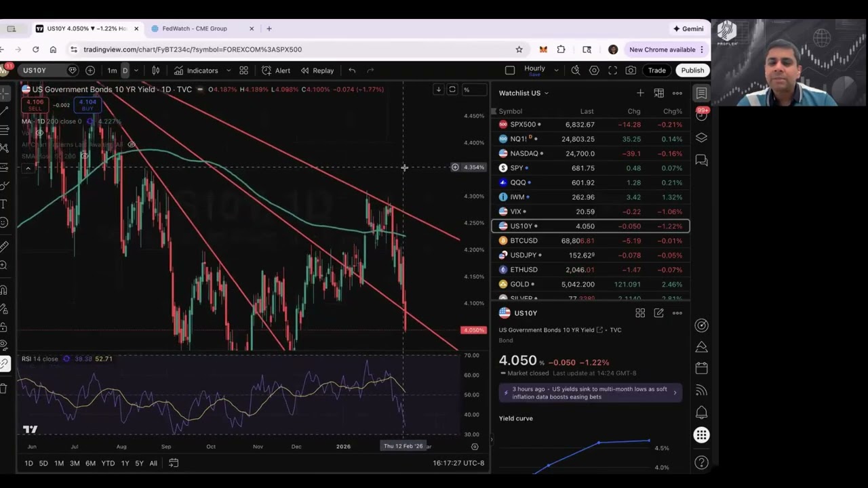Select the NQ1! watchlist row
Image resolution: width=868 pixels, height=488 pixels.
591,139
